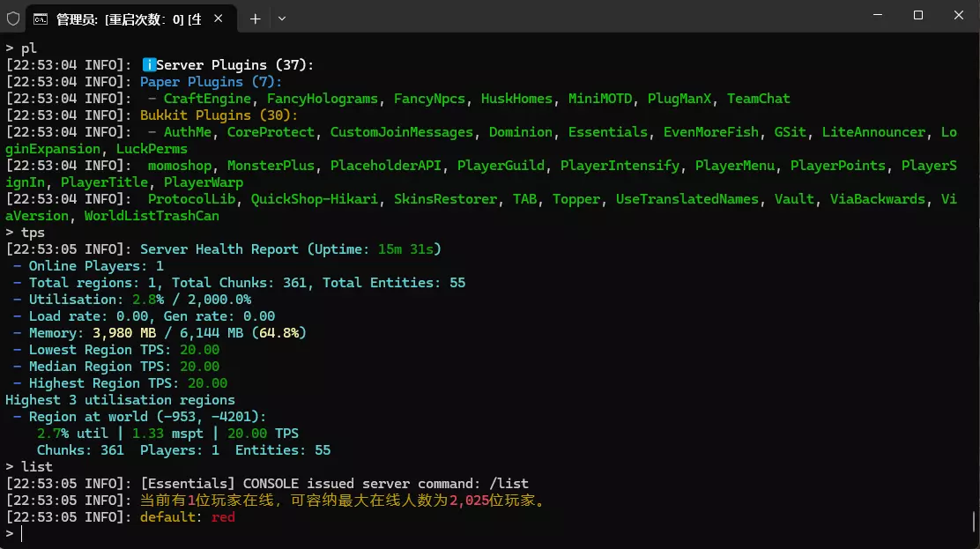The height and width of the screenshot is (549, 980).
Task: Click the GSit plugin name
Action: coord(790,132)
